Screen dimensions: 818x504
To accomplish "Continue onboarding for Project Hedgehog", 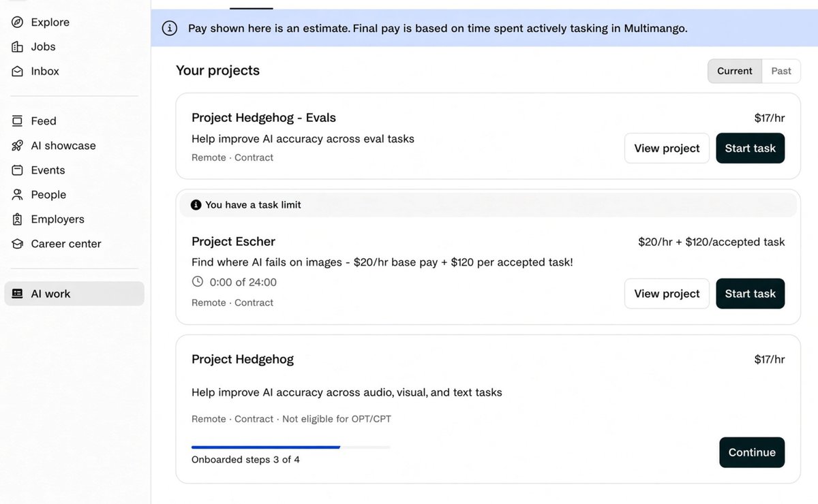I will point(752,452).
